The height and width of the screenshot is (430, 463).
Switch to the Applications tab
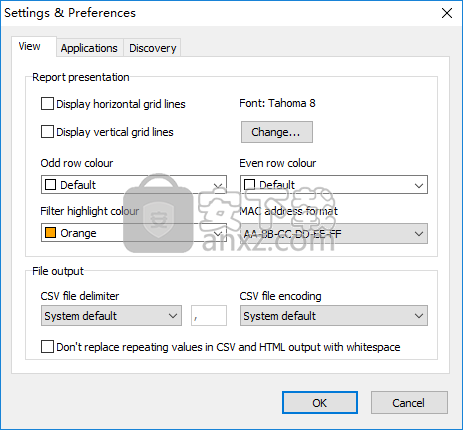point(89,48)
